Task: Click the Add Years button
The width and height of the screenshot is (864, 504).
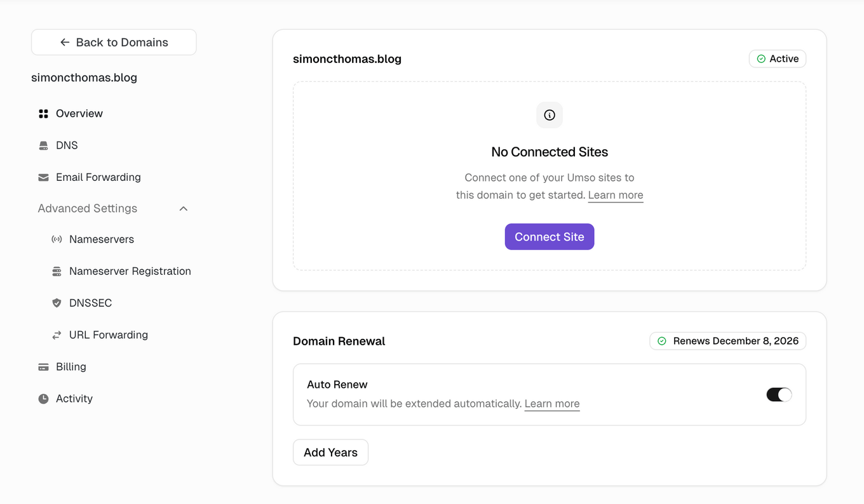Action: [x=330, y=452]
